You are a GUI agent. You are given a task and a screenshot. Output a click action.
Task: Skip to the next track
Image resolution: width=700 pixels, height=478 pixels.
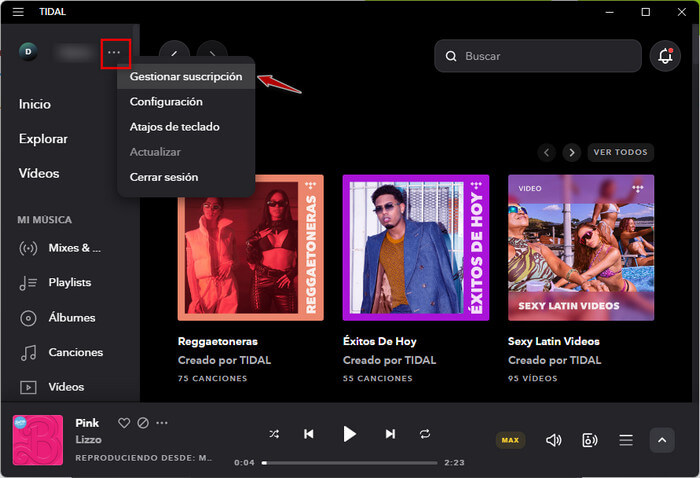[x=390, y=434]
